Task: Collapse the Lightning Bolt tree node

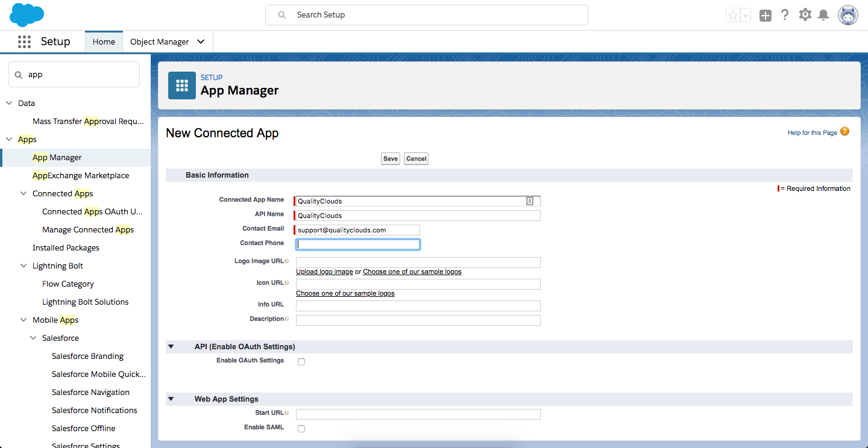Action: click(24, 266)
